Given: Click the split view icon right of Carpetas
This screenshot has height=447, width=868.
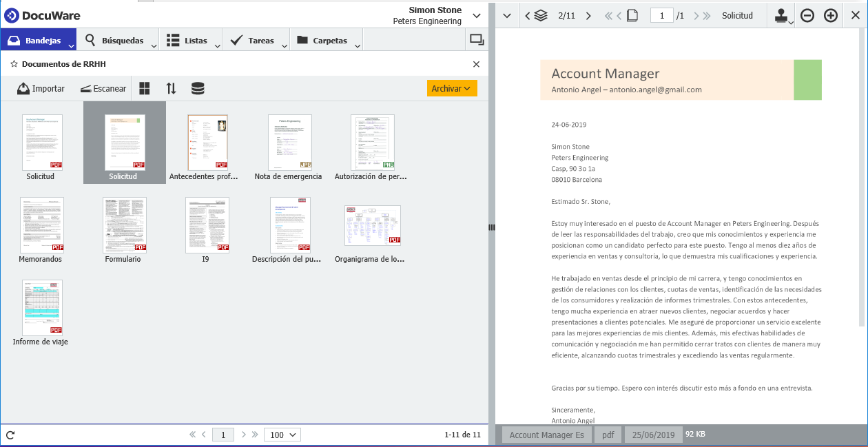Looking at the screenshot, I should pos(476,39).
